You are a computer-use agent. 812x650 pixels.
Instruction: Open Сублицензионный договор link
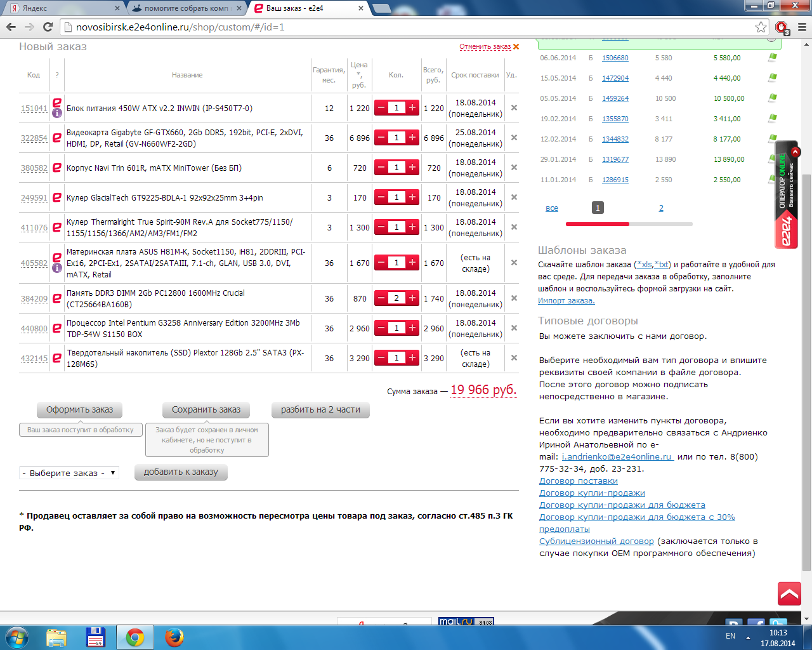click(596, 541)
